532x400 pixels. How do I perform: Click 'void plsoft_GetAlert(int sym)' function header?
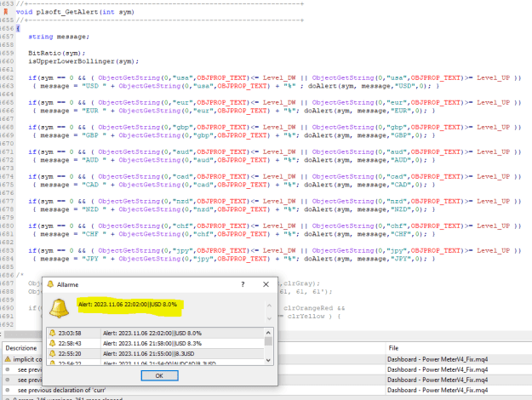(x=75, y=12)
